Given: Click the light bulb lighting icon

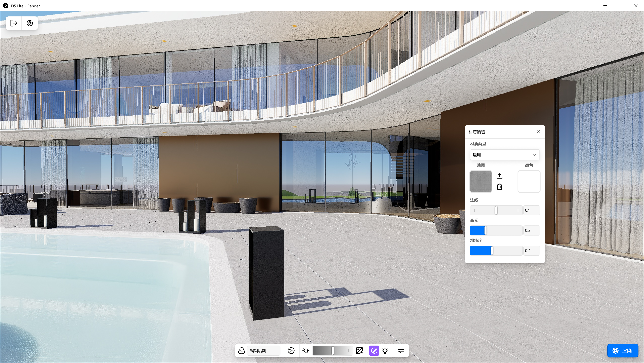Looking at the screenshot, I should pyautogui.click(x=385, y=351).
